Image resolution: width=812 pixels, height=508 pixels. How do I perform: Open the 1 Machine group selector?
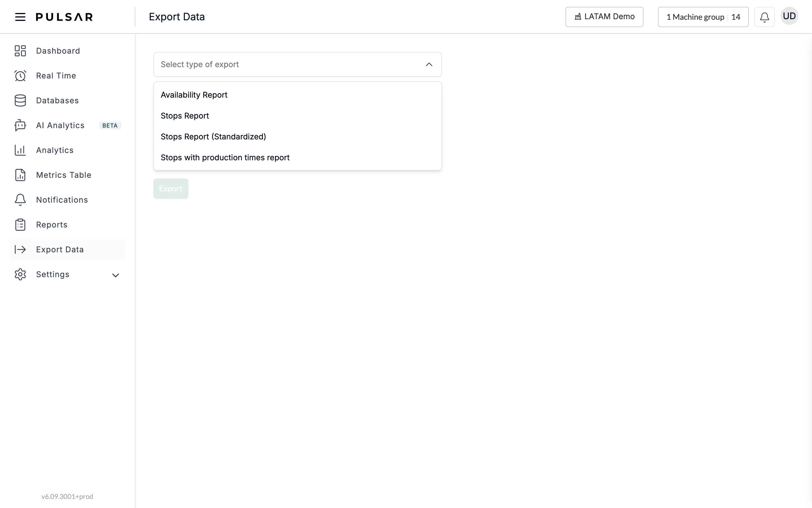[x=703, y=17]
